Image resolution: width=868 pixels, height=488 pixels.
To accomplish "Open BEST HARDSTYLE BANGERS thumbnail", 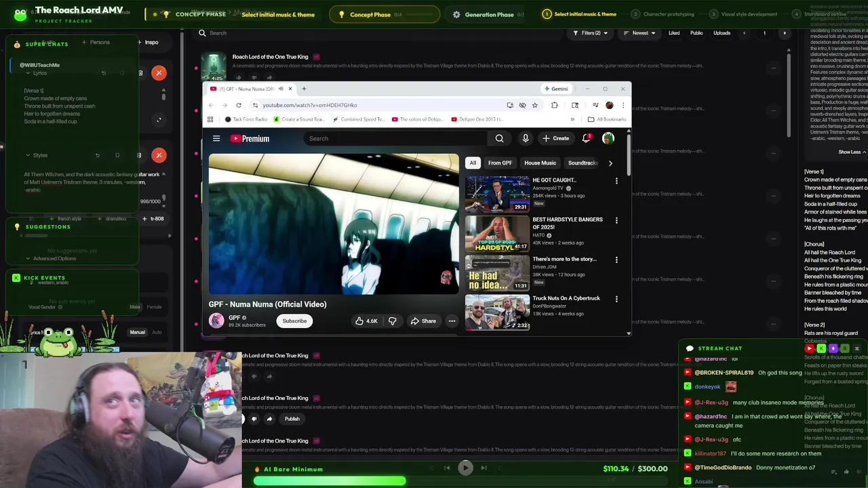I will coord(497,233).
